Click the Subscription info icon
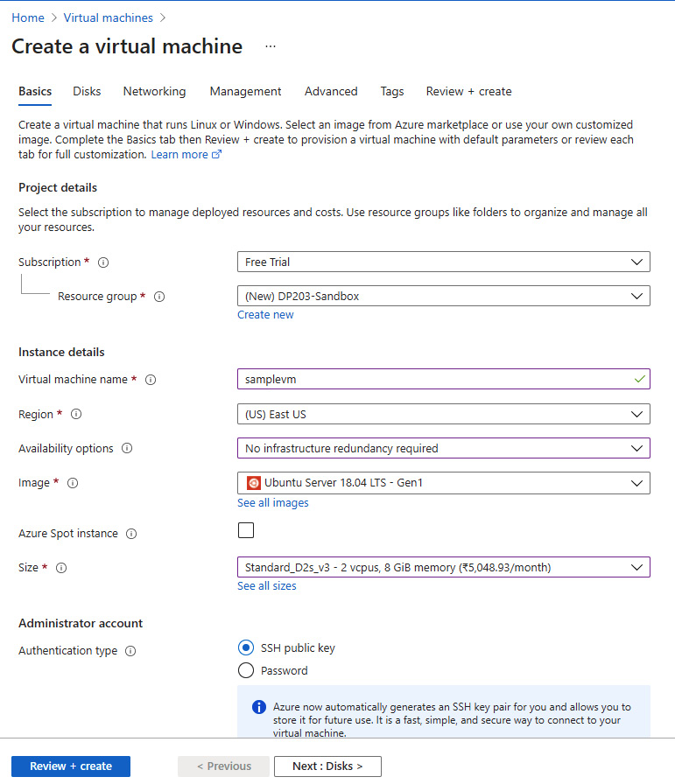The height and width of the screenshot is (784, 675). click(x=103, y=262)
